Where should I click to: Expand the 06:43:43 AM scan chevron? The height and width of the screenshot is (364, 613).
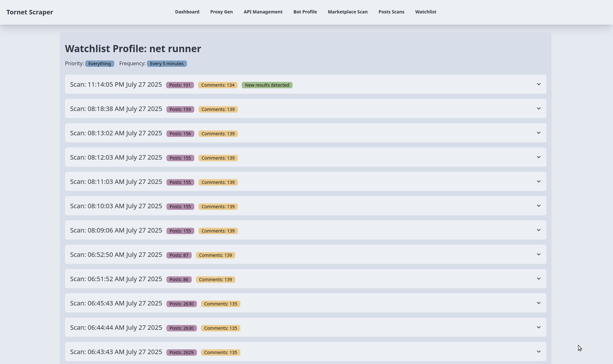pos(538,352)
